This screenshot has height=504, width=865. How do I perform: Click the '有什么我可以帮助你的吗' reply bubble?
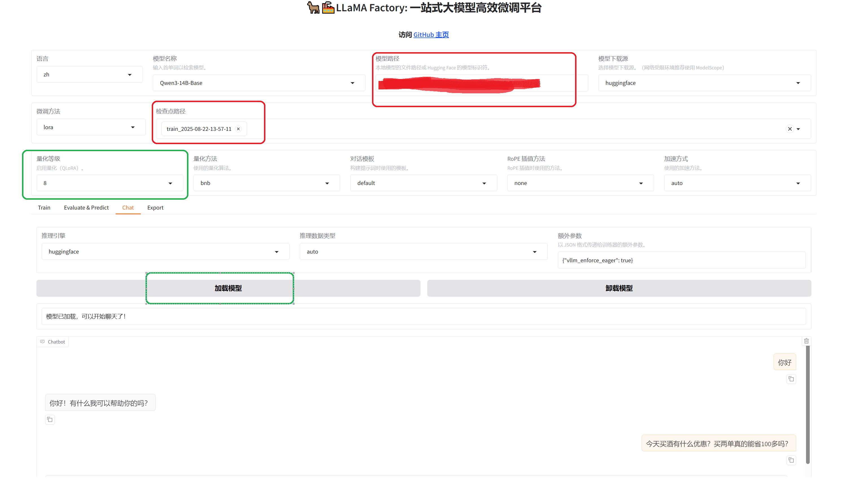[x=100, y=403]
